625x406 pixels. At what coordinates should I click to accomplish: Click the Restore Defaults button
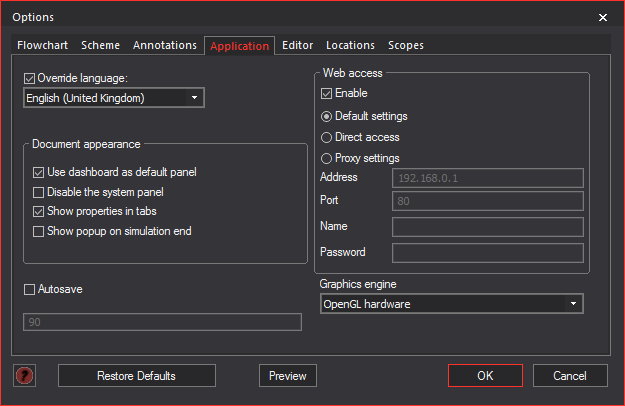[137, 375]
